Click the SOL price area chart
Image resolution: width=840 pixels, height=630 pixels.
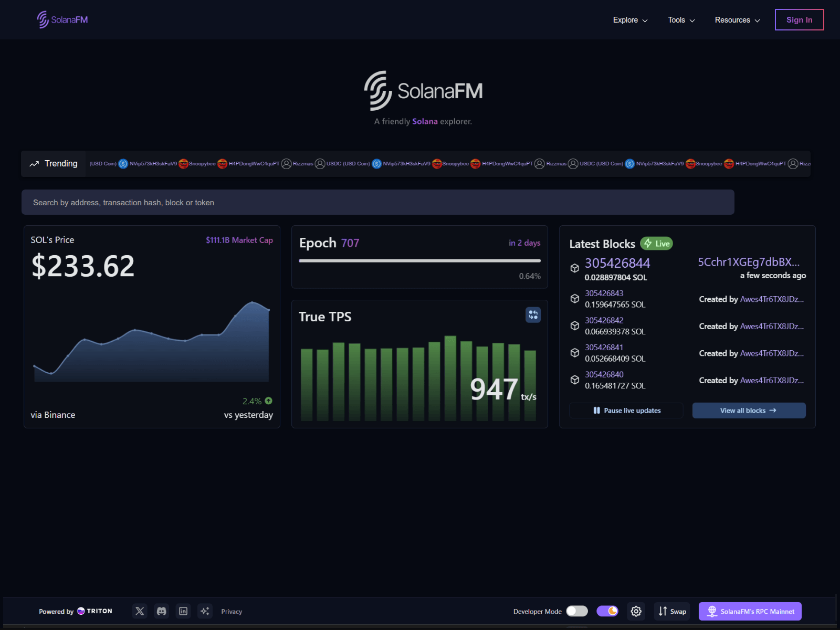(152, 341)
